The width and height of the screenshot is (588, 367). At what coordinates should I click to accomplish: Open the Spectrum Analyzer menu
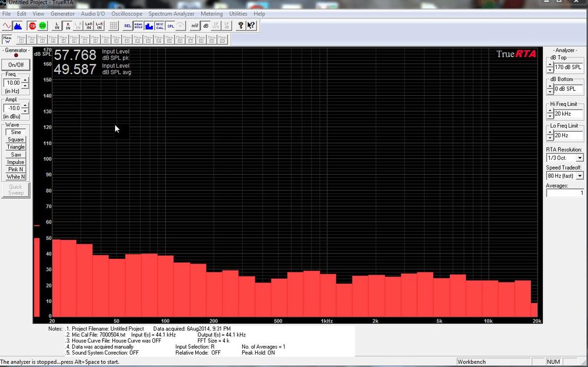(x=171, y=14)
